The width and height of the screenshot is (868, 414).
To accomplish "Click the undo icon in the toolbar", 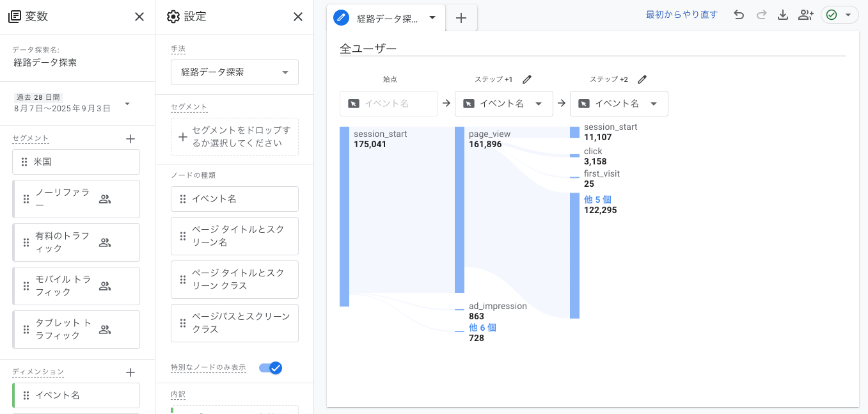I will click(739, 14).
